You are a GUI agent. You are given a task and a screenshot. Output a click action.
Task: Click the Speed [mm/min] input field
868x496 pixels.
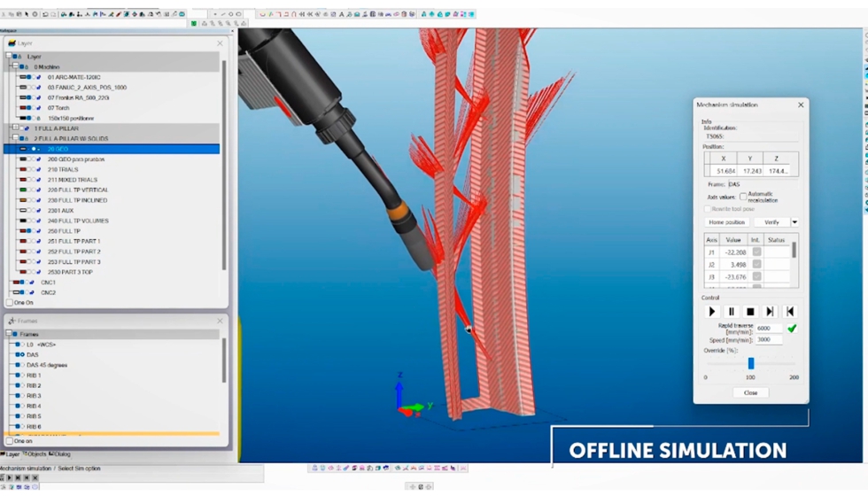[769, 340]
